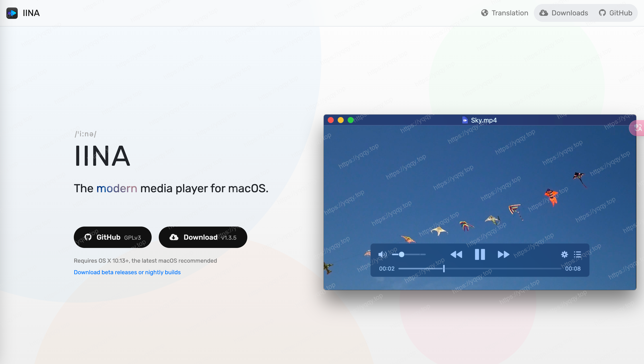The width and height of the screenshot is (644, 364).
Task: Open the Translation nav item
Action: 505,13
